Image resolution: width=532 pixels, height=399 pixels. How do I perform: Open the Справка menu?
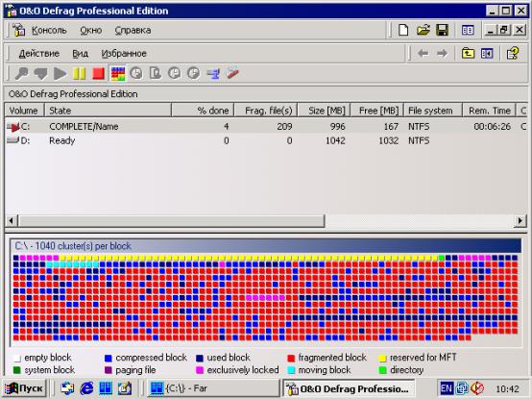click(x=133, y=30)
